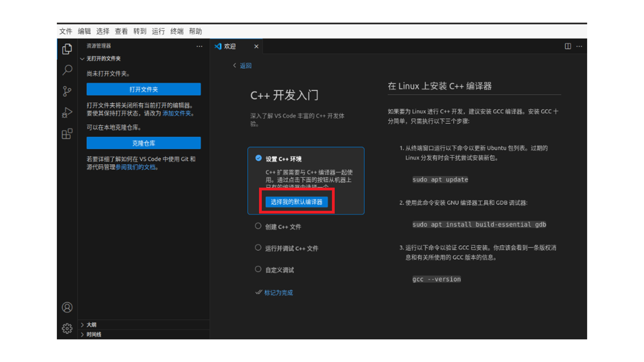Open the 终端 menu
The image size is (644, 362).
177,32
